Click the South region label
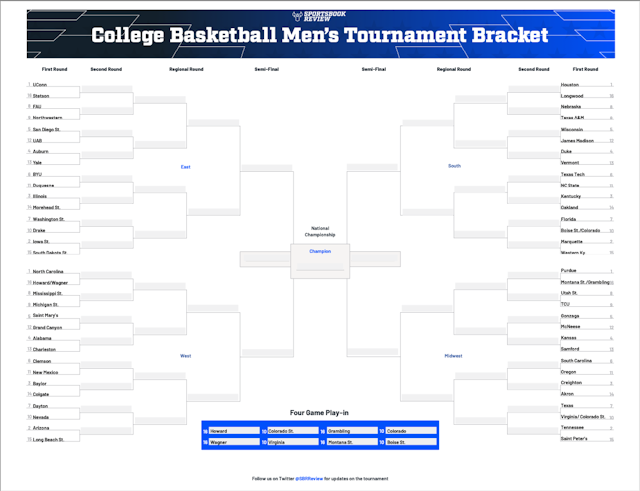640x491 pixels. point(454,166)
